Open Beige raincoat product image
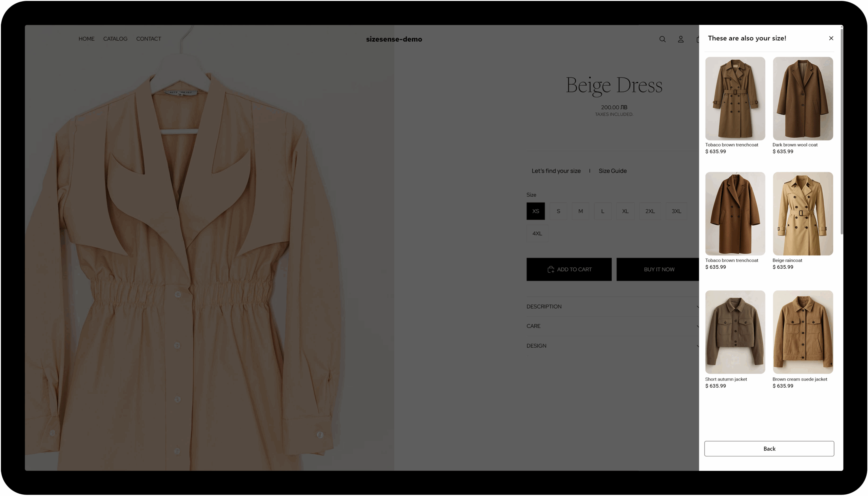This screenshot has width=868, height=496. pyautogui.click(x=803, y=213)
